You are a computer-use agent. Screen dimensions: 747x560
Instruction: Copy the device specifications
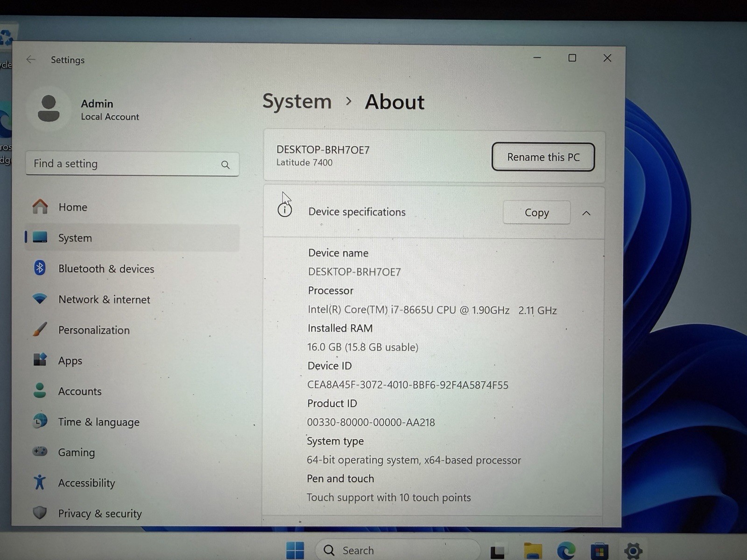[536, 212]
